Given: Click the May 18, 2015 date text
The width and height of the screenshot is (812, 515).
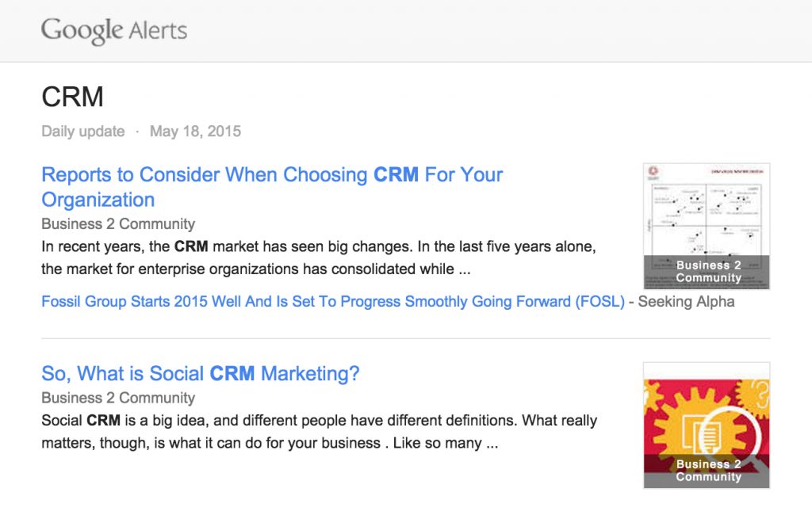Looking at the screenshot, I should tap(195, 131).
